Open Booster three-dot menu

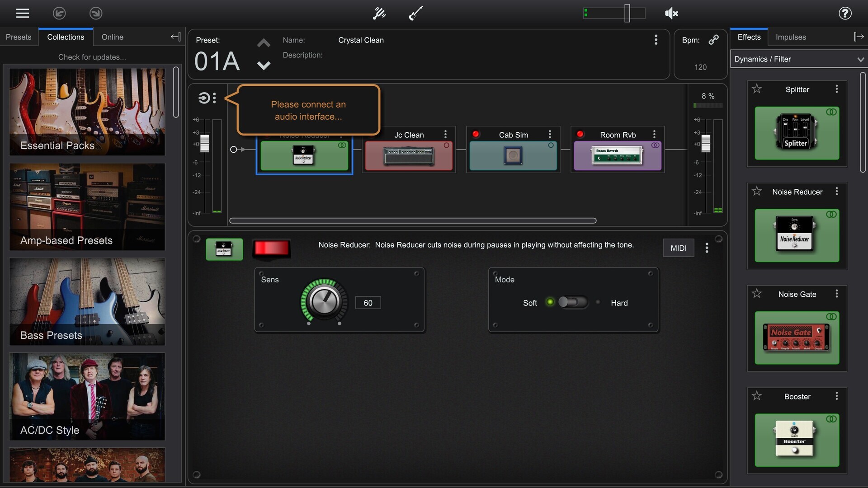(x=837, y=396)
